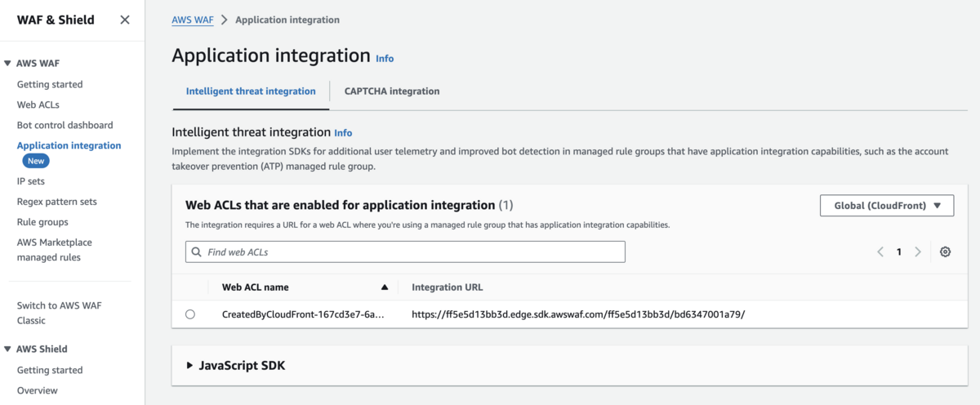Collapse the AWS WAF sidebar section
This screenshot has width=980, height=405.
point(7,63)
